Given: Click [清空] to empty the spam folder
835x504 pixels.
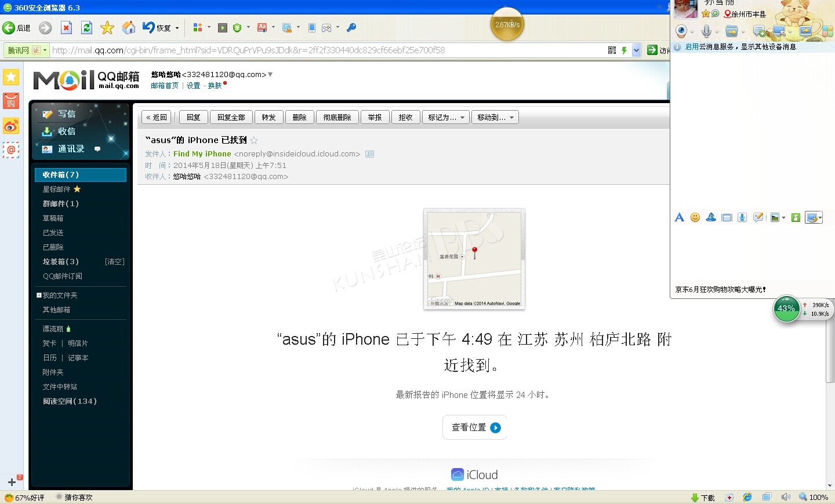Looking at the screenshot, I should pyautogui.click(x=115, y=262).
